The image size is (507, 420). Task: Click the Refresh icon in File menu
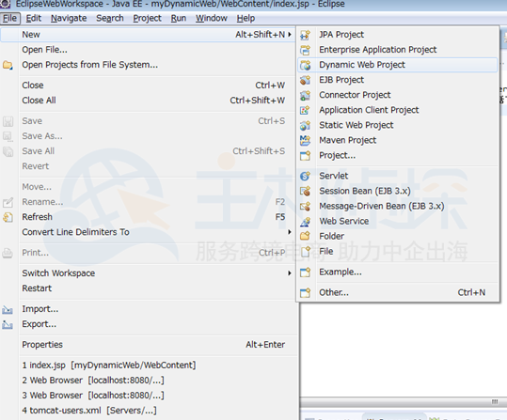pyautogui.click(x=8, y=217)
